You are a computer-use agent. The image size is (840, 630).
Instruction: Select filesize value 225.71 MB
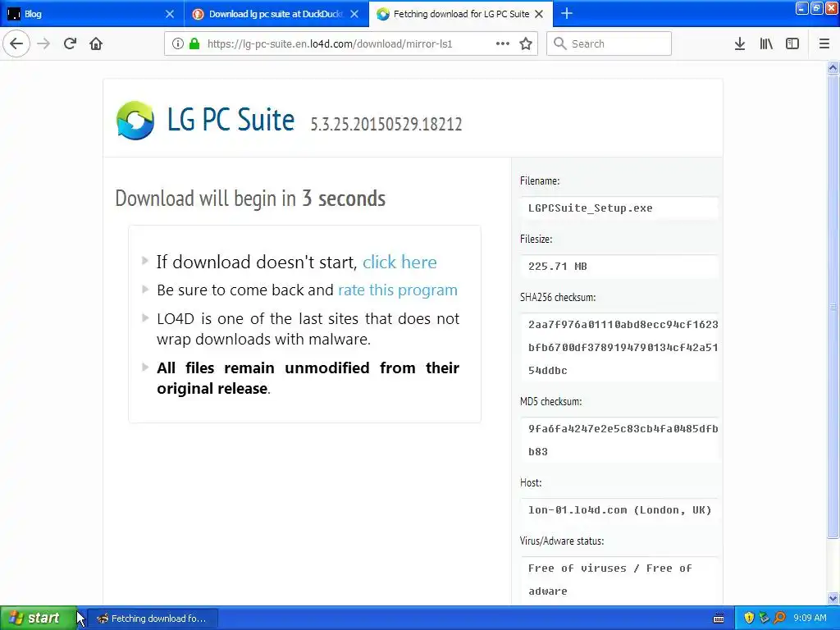pos(558,267)
